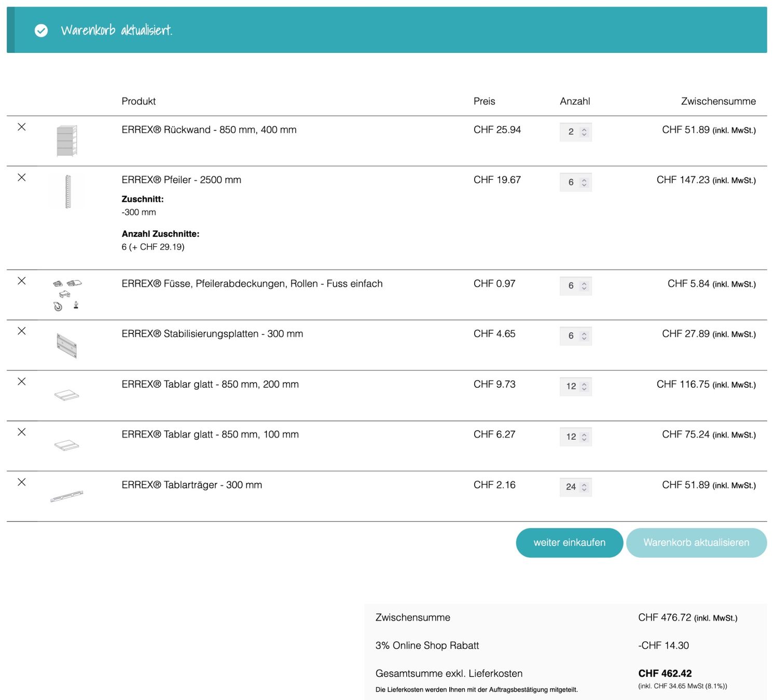Viewport: 774px width, 700px height.
Task: Click the checkmark icon in the update banner
Action: coord(41,31)
